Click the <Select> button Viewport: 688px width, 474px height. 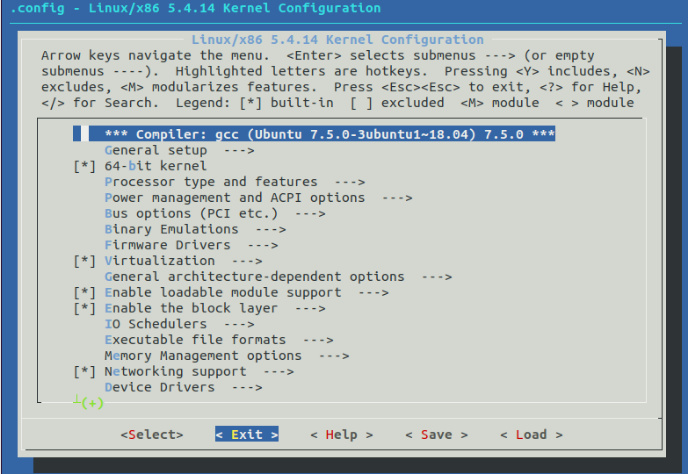point(152,434)
